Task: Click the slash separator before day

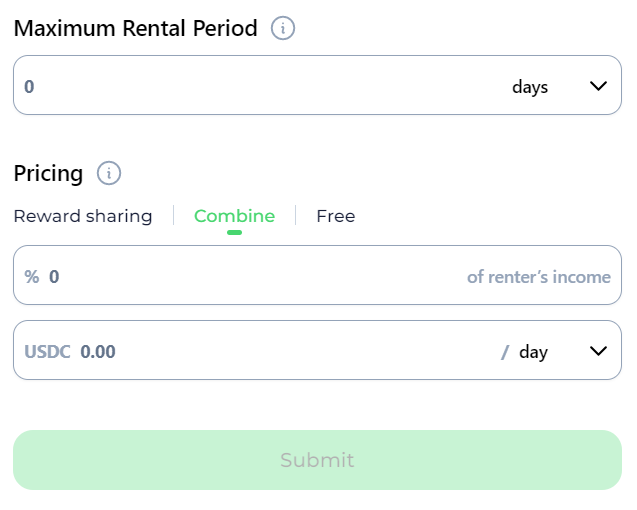Action: [x=505, y=352]
